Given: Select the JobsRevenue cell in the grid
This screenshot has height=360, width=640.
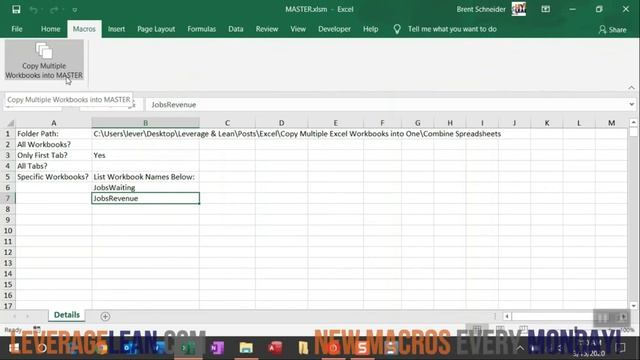Looking at the screenshot, I should (145, 198).
